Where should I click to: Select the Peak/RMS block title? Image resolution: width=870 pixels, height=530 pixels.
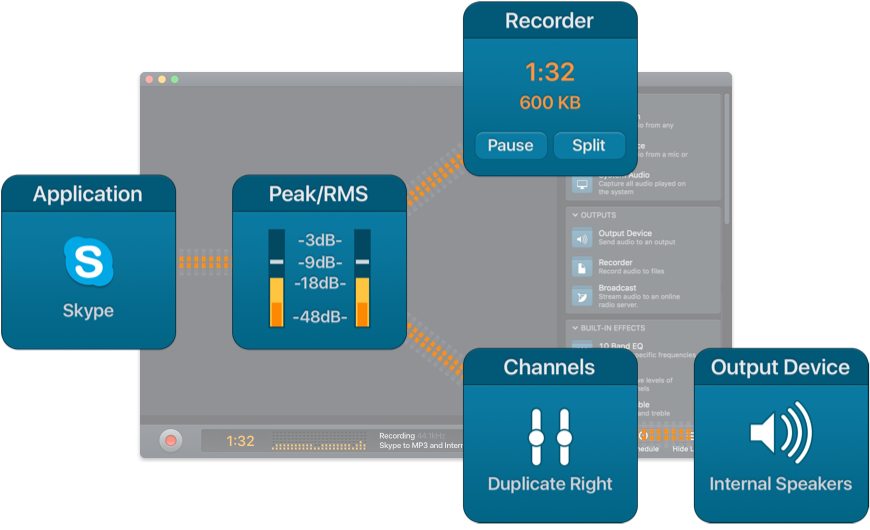point(318,194)
